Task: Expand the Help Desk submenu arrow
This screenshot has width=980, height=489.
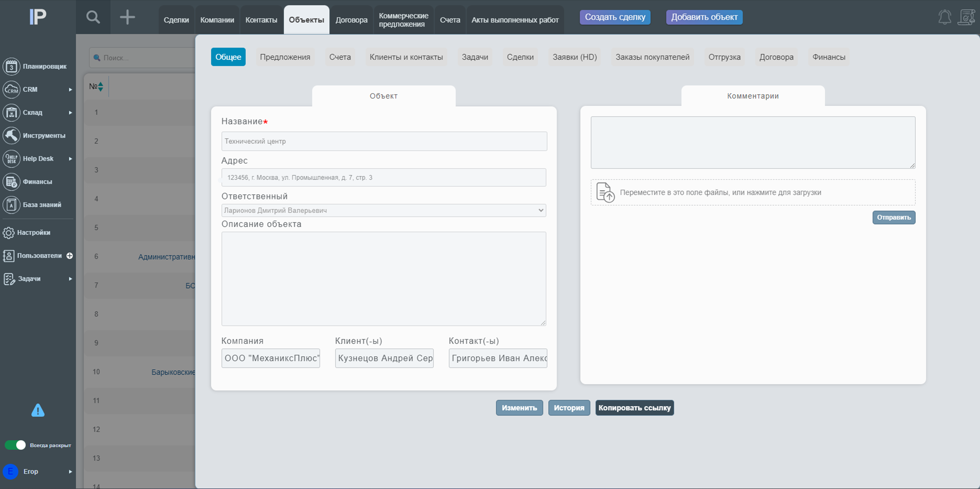Action: coord(70,159)
